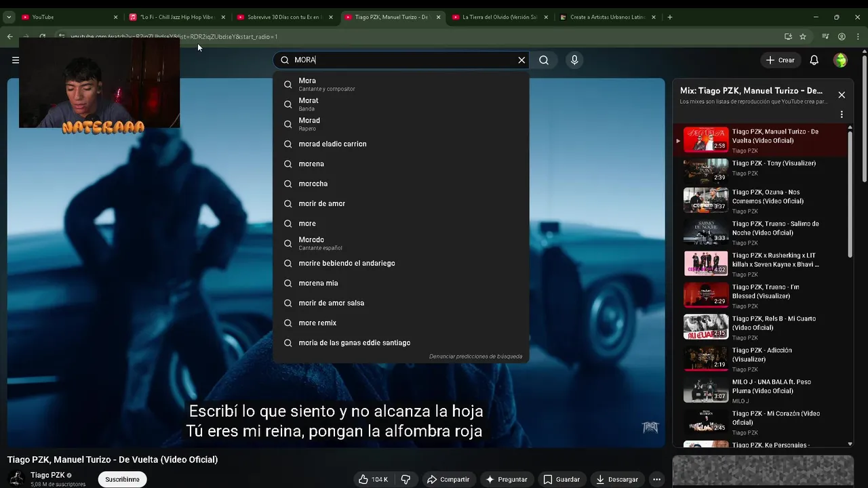Screen dimensions: 868x488
Task: Clear the search box with X
Action: (x=521, y=60)
